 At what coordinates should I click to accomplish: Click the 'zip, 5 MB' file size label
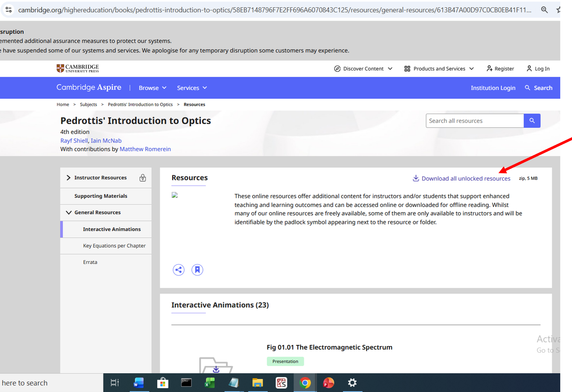click(528, 178)
